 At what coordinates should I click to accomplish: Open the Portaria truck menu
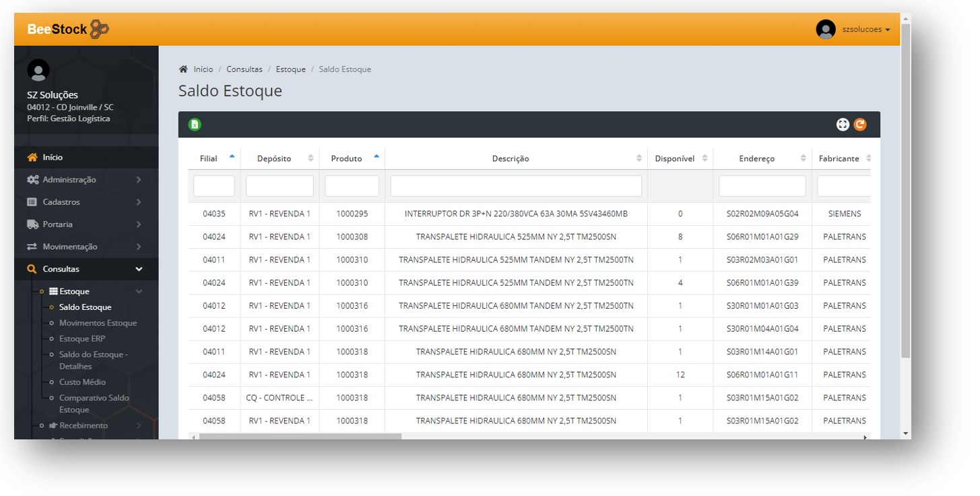57,224
